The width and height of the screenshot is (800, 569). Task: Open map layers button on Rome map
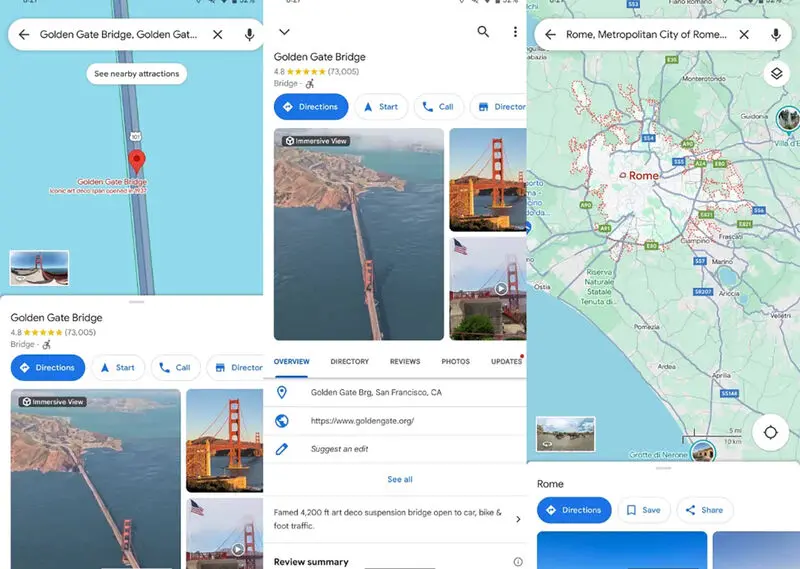[x=777, y=73]
